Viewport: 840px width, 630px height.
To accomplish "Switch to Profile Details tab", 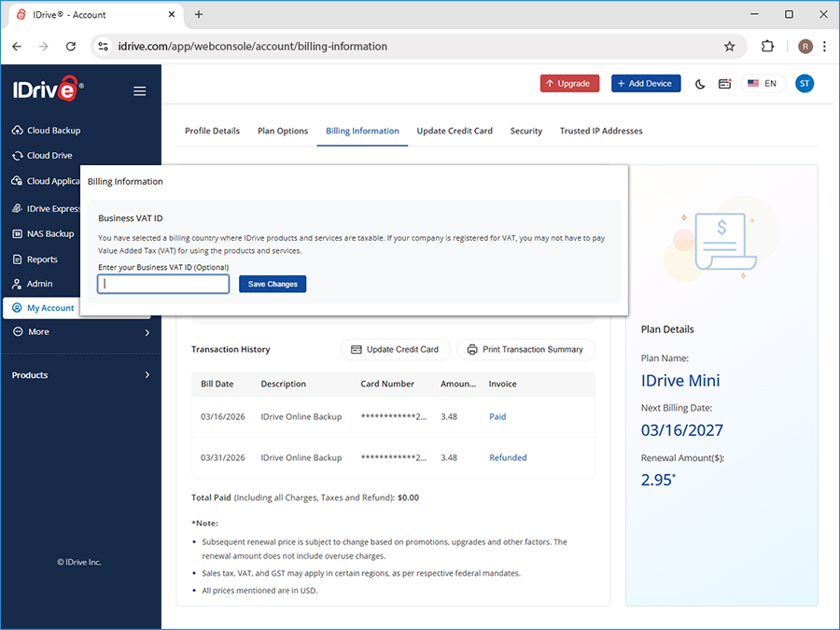I will [212, 131].
